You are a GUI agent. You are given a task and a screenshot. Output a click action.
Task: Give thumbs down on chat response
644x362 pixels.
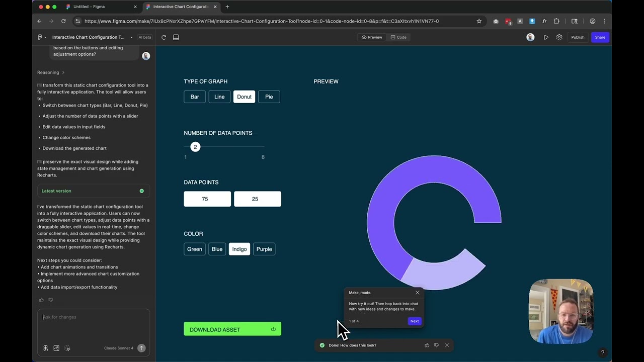pos(50,300)
